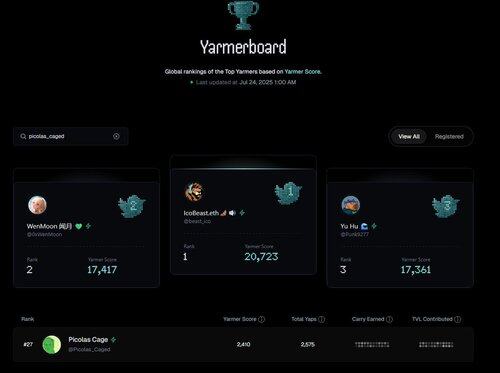Click the @beast_ico handle
Viewport: 500px width, 373px height.
coord(197,221)
